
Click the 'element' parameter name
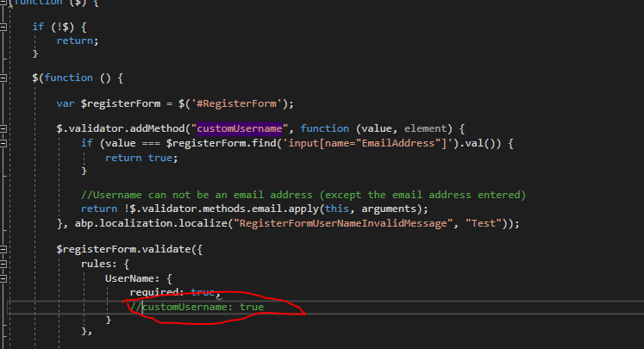425,128
